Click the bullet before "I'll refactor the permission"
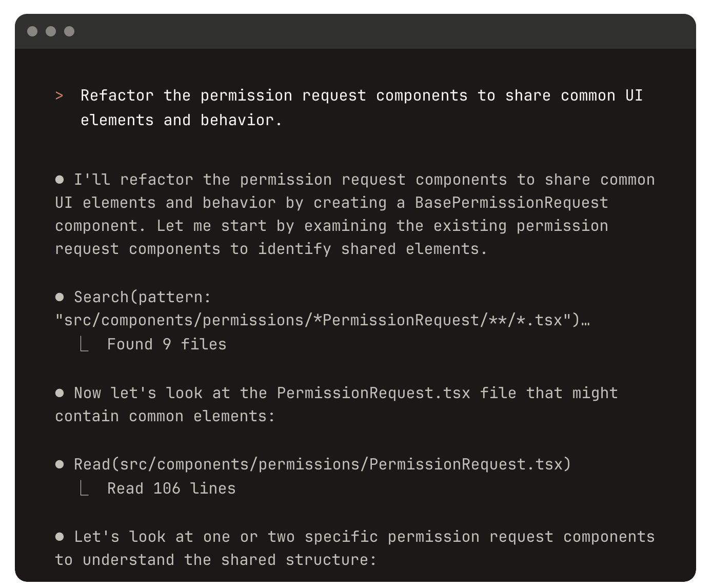This screenshot has height=588, width=712. (x=60, y=180)
